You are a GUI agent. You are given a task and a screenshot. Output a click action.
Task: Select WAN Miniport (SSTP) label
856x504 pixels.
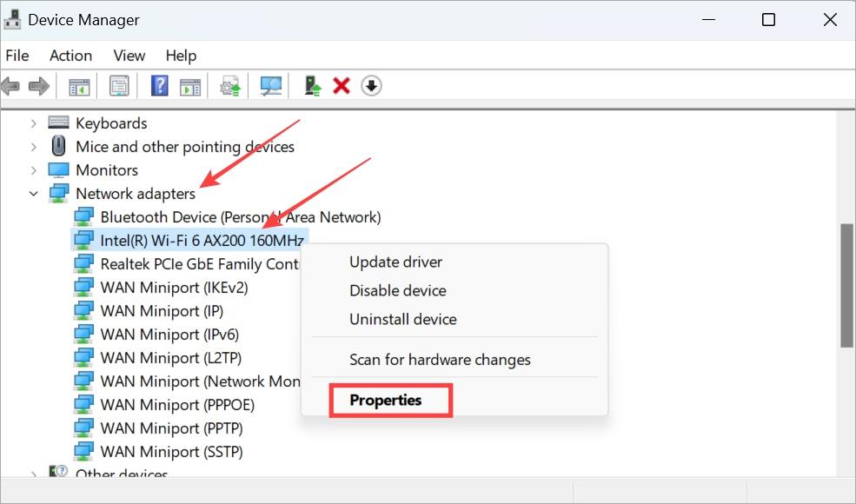[172, 452]
